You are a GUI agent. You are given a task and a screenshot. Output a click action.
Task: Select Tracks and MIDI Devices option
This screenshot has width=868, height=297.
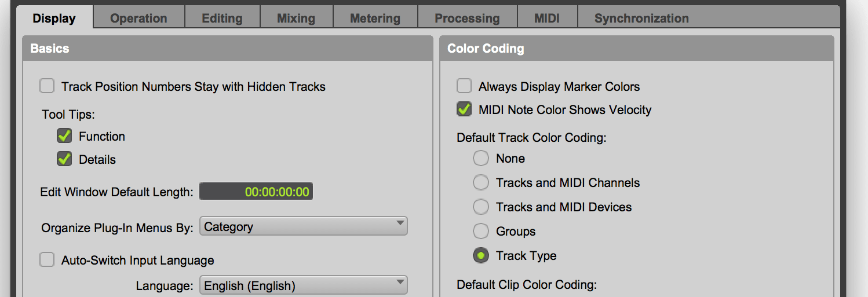(481, 207)
